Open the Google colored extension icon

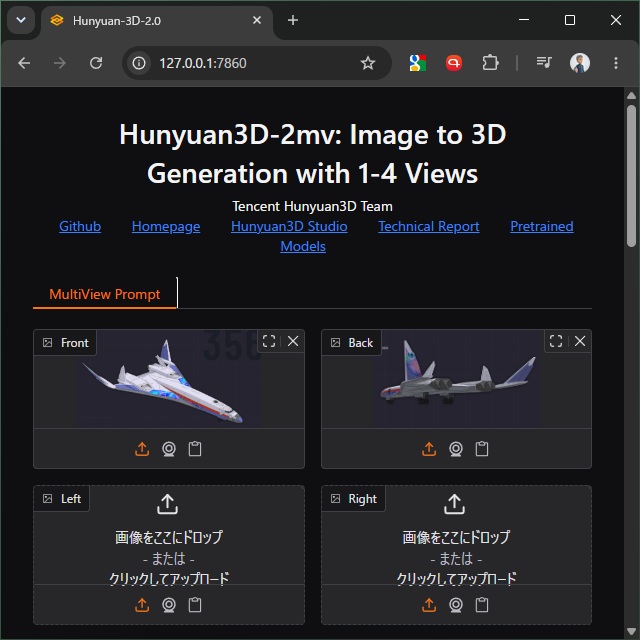418,63
